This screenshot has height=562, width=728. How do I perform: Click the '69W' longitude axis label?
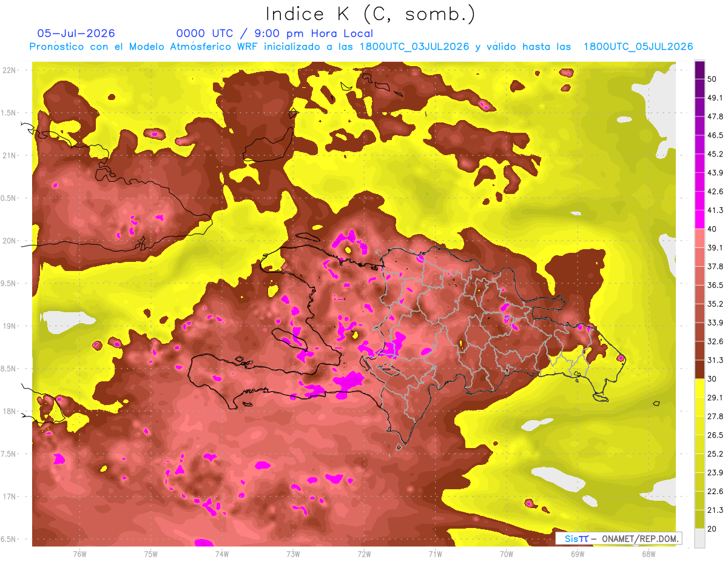pos(578,554)
